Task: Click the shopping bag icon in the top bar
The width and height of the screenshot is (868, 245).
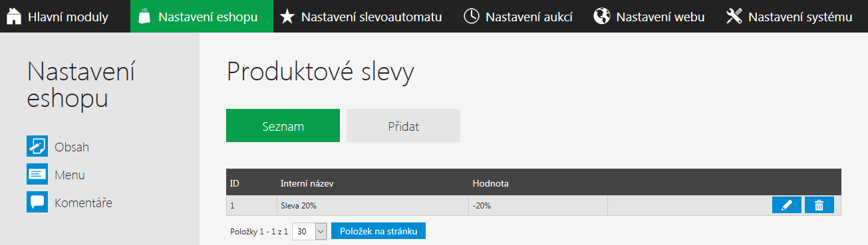Action: click(144, 17)
